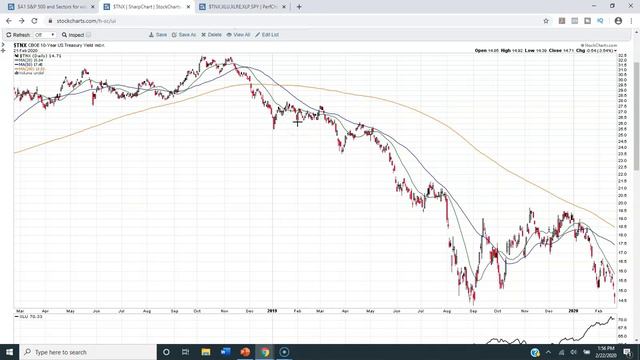Viewport: 640px width, 360px height.
Task: Click Save As in chart toolbar
Action: coord(184,35)
